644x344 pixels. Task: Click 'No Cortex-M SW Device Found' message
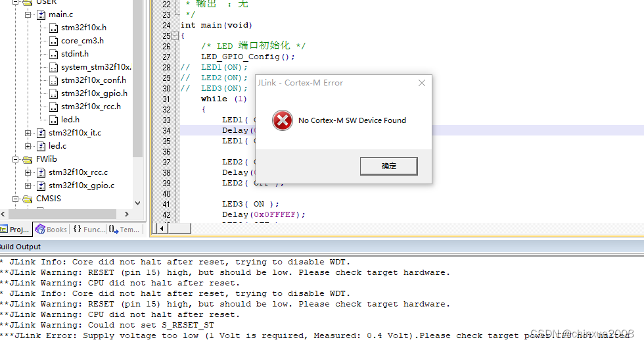pyautogui.click(x=352, y=120)
